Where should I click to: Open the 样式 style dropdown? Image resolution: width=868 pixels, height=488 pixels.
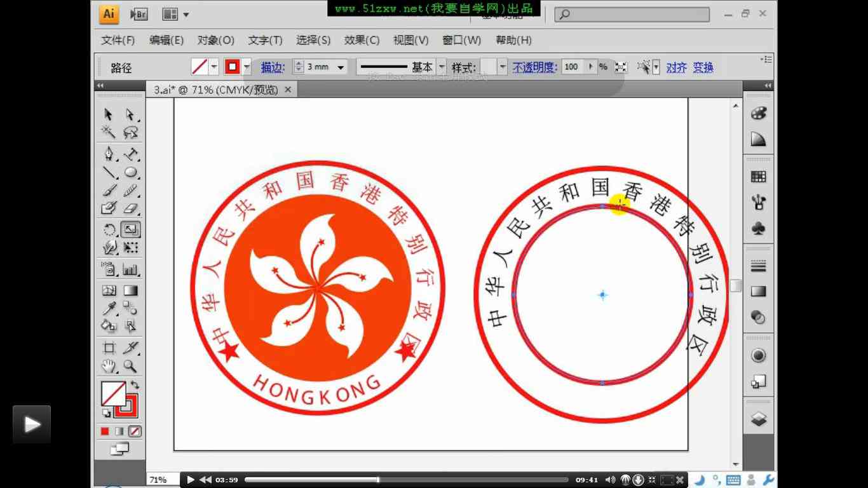[503, 67]
